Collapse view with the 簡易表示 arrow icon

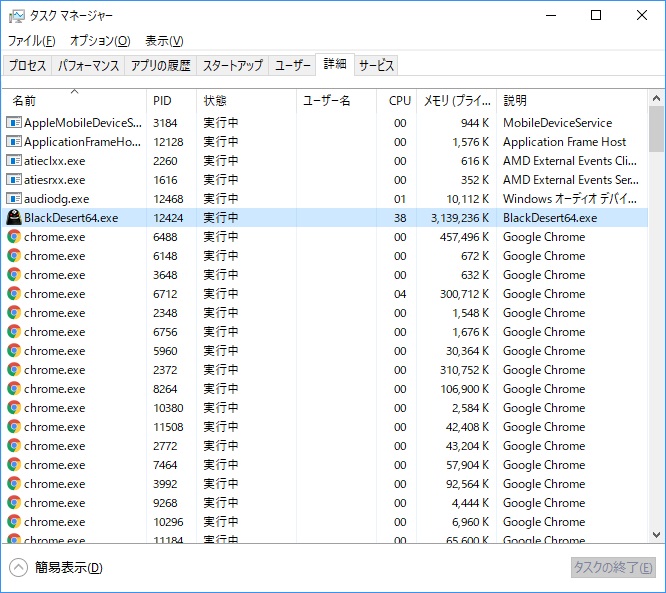click(18, 568)
